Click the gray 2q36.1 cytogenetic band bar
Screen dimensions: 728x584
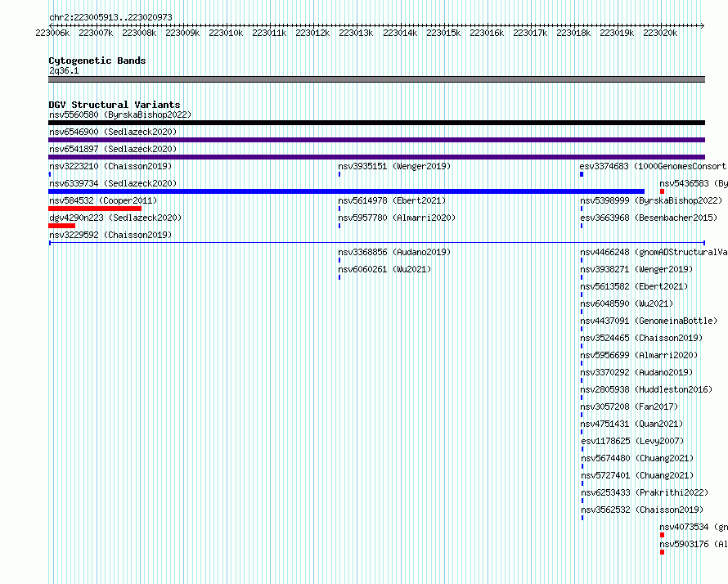pos(376,79)
